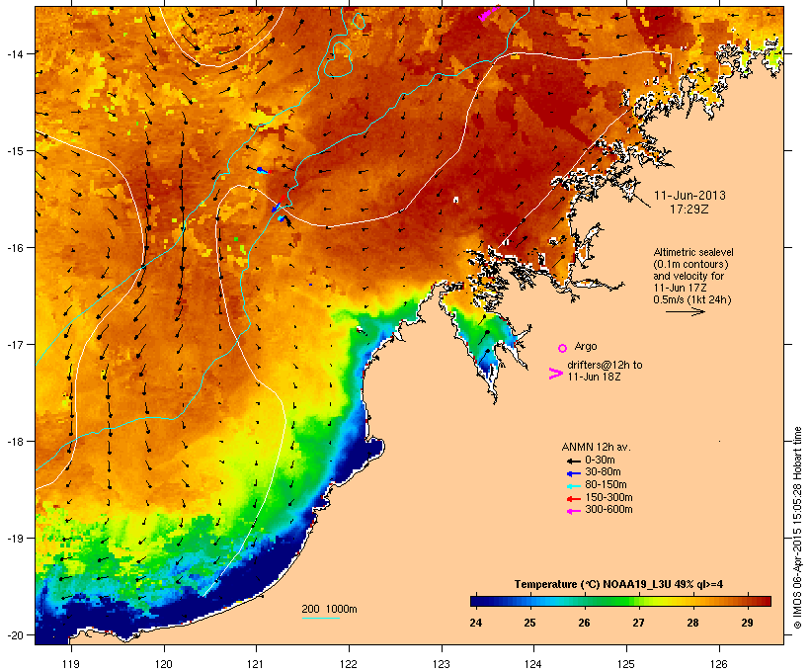810x672 pixels.
Task: Click the ANMN 12h av. heading
Action: click(596, 447)
